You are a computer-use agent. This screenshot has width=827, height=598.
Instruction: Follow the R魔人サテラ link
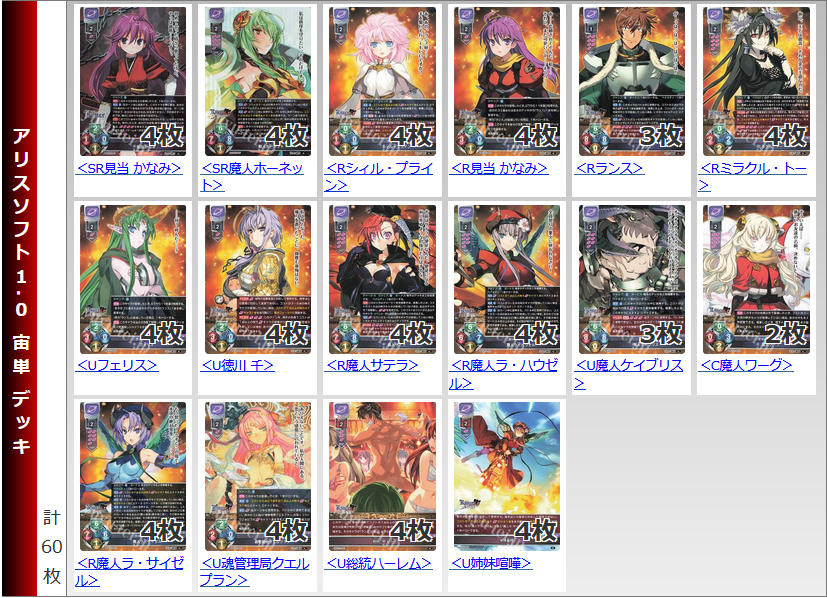372,365
